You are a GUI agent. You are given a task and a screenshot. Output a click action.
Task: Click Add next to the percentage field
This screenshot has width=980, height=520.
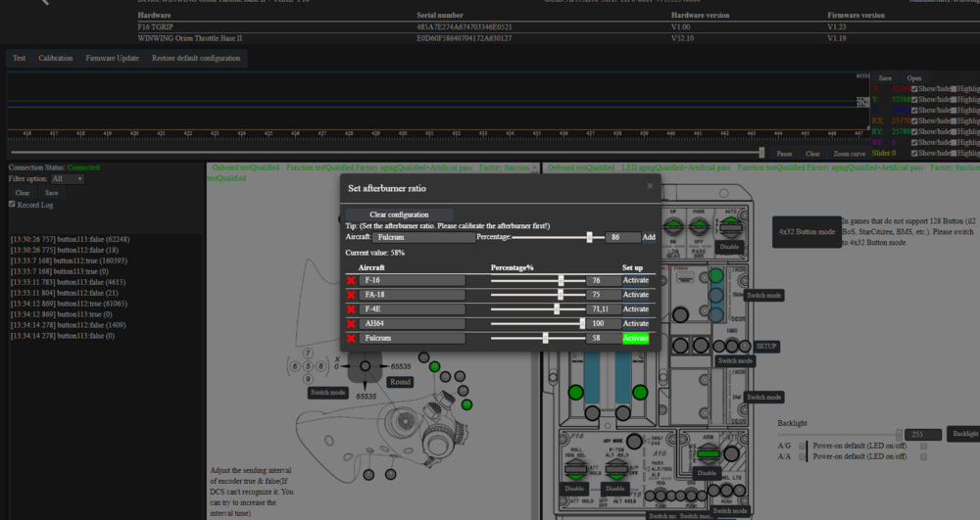[x=649, y=237]
